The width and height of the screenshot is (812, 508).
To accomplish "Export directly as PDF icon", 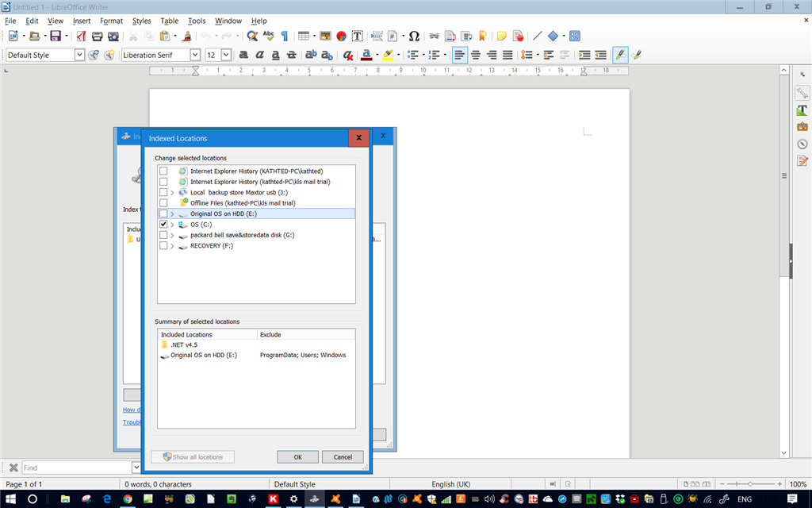I will point(81,36).
